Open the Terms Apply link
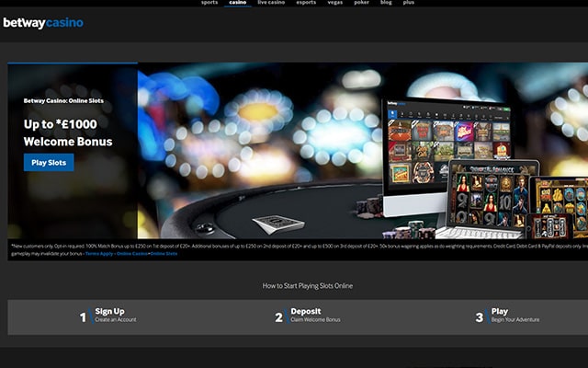This screenshot has height=368, width=588. [99, 254]
